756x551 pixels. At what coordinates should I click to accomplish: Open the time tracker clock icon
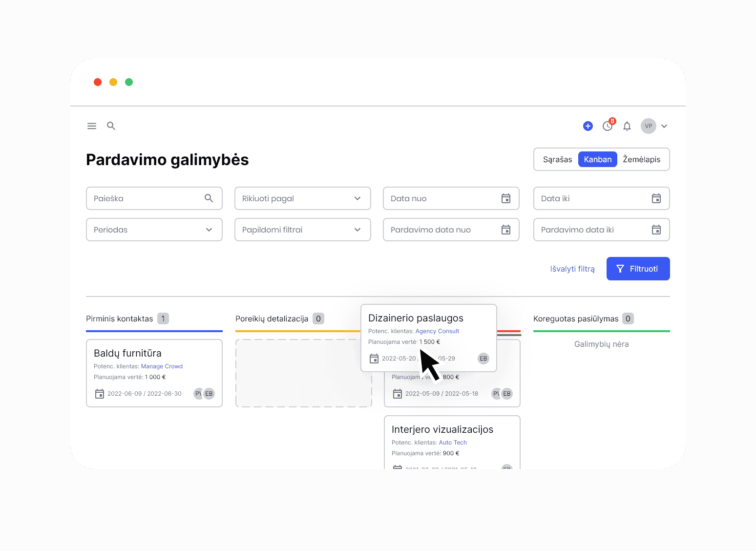pos(608,126)
